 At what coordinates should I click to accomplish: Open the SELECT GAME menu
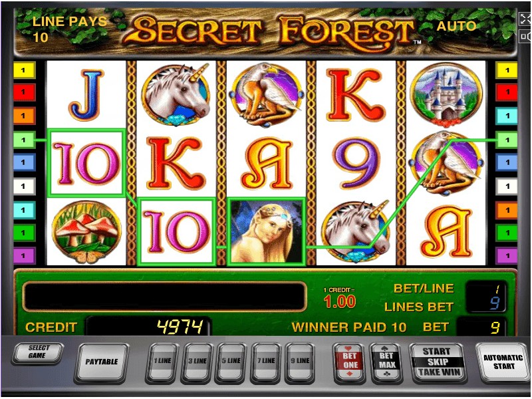click(x=37, y=352)
